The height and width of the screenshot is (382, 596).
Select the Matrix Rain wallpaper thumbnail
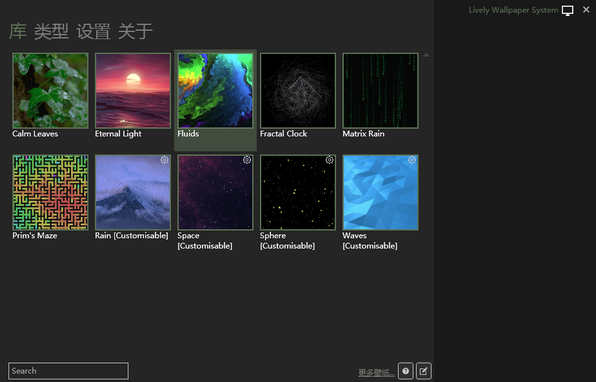coord(380,90)
